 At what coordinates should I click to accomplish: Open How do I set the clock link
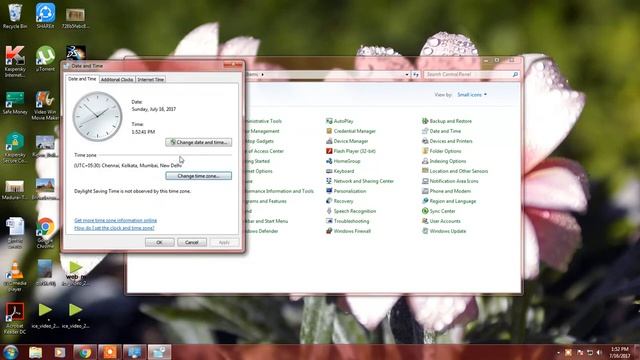[114, 228]
